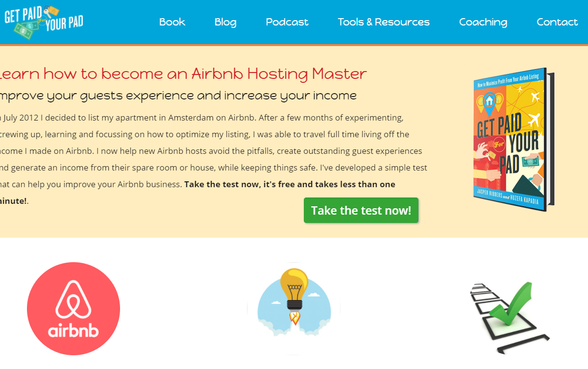Click the airplane graphic on book cover
Viewport: 588px width, 369px height.
[533, 119]
